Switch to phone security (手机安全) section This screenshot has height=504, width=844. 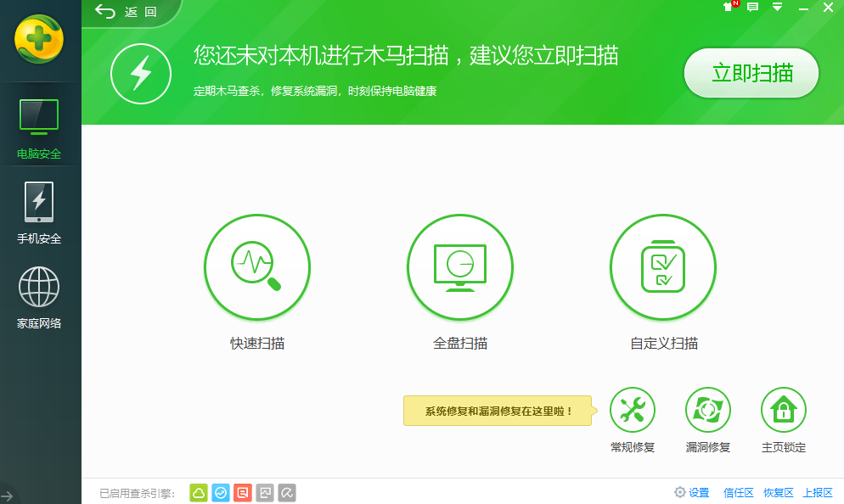[39, 212]
